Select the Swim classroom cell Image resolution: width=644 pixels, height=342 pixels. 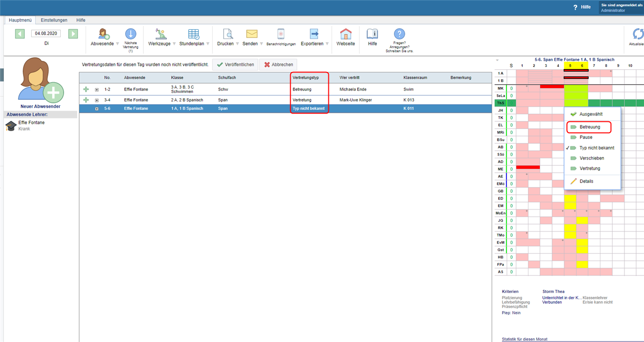tap(409, 90)
